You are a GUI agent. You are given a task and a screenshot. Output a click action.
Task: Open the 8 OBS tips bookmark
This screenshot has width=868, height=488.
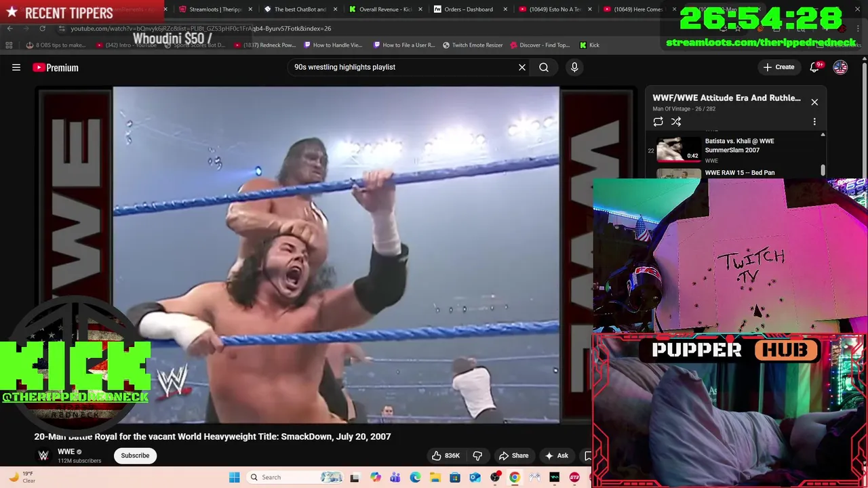tap(56, 45)
